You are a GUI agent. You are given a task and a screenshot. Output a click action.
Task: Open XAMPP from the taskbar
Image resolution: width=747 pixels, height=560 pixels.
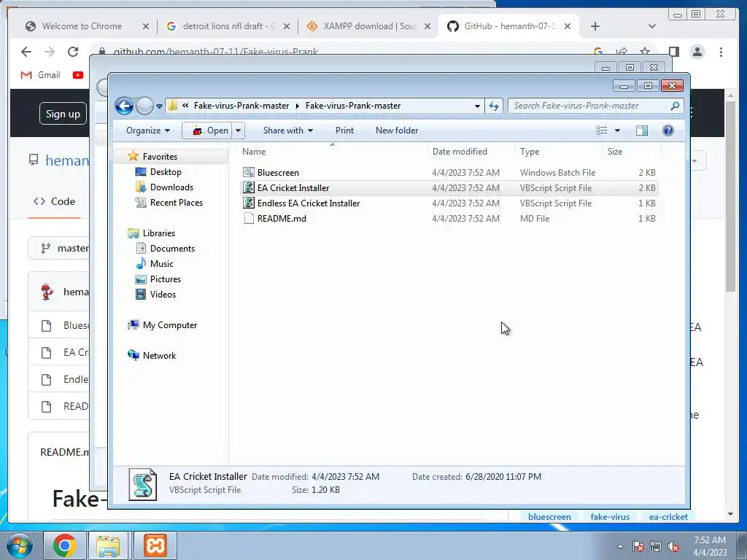155,545
